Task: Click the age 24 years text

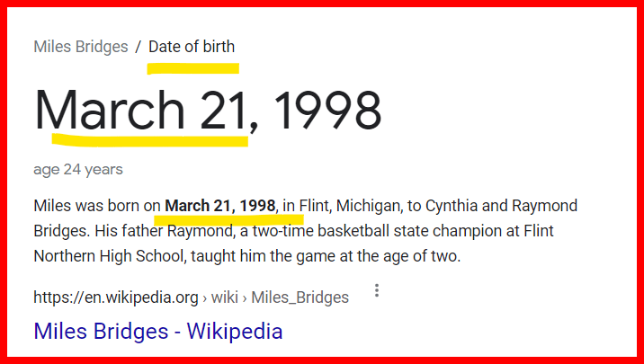Action: pyautogui.click(x=78, y=169)
